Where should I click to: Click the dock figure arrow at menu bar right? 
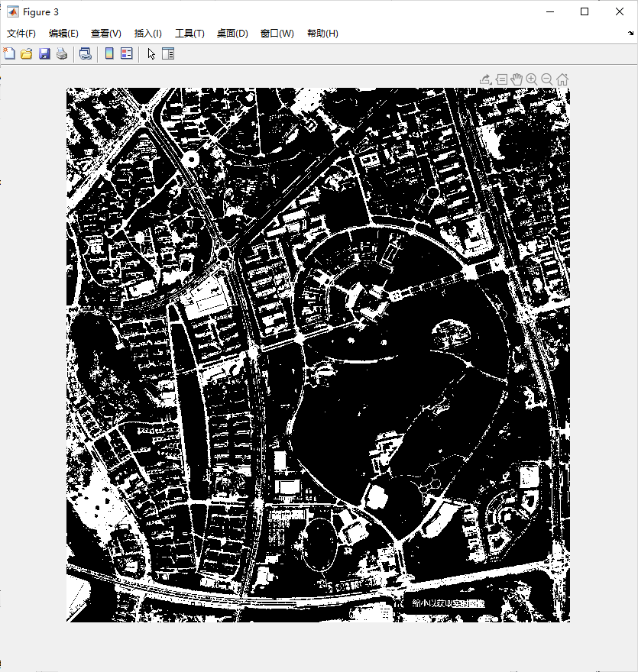coord(630,34)
